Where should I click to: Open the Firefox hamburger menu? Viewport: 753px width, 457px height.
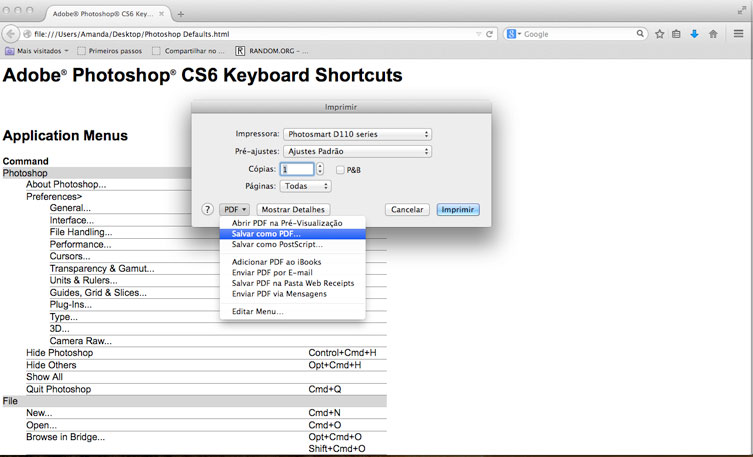pos(738,33)
